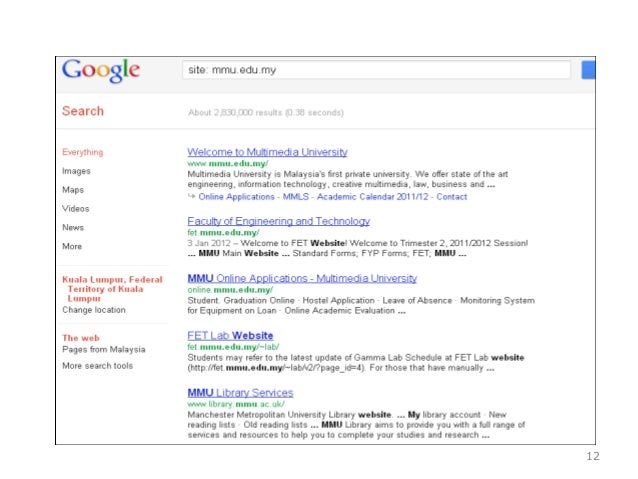Open MMU Library Services result
638x479 pixels.
coord(240,392)
